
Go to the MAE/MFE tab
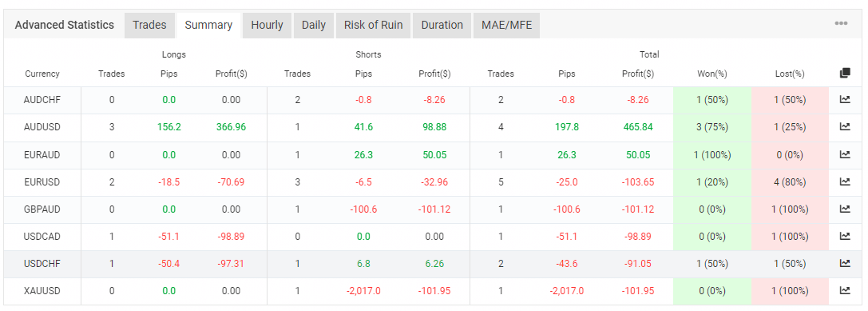pyautogui.click(x=506, y=26)
